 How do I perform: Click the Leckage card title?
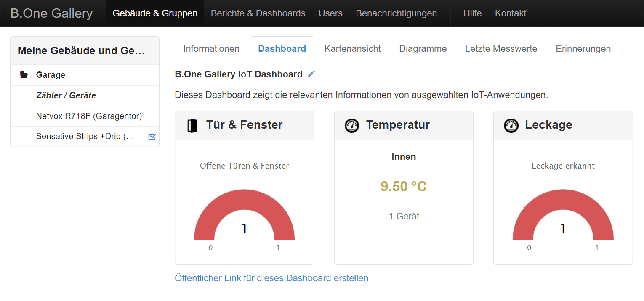coord(548,125)
